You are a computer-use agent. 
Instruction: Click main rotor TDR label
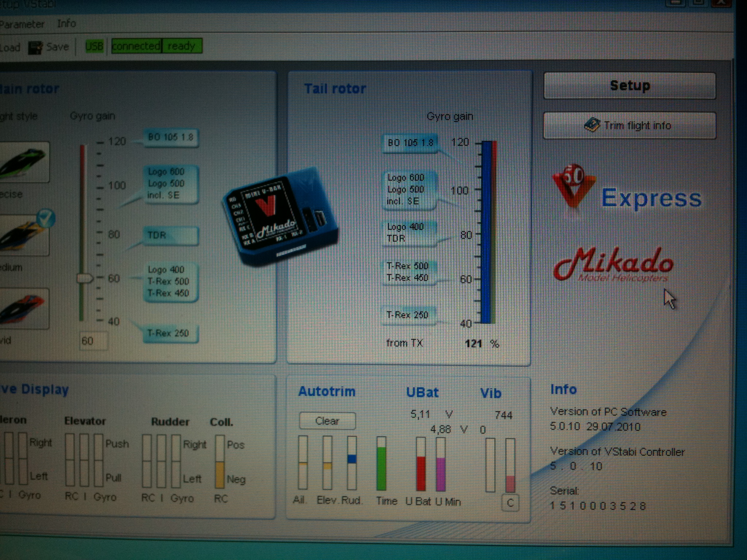click(171, 236)
